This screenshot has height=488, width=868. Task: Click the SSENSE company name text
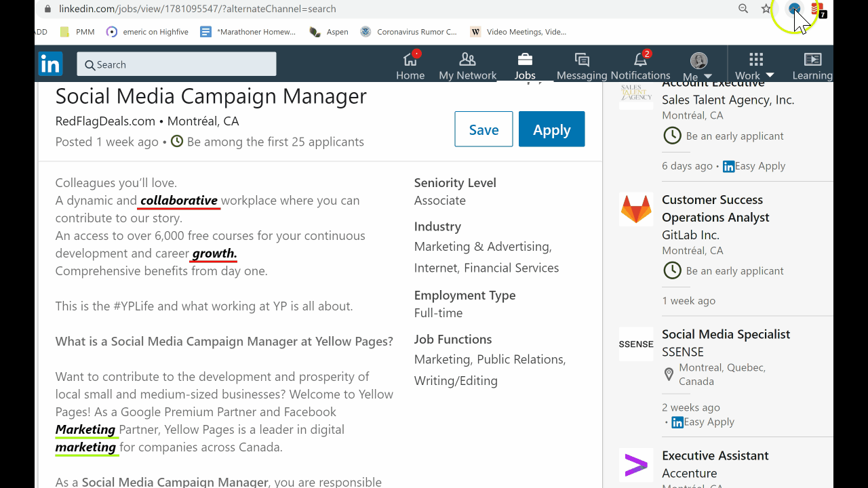point(683,352)
